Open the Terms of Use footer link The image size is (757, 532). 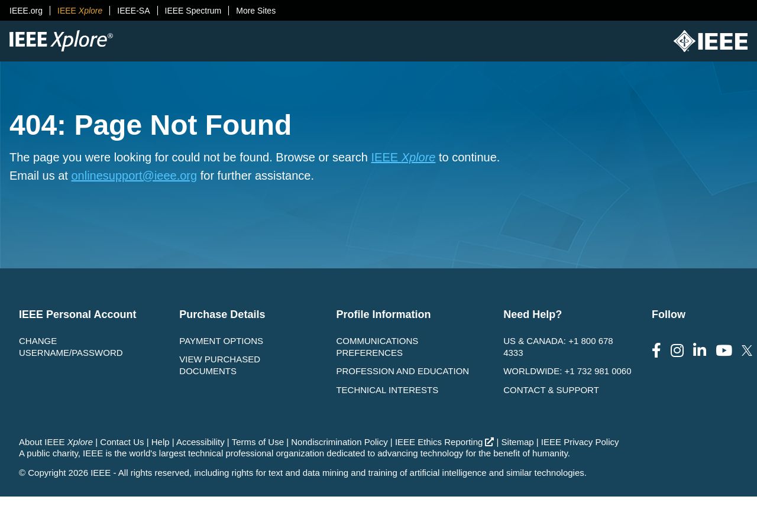pos(258,442)
